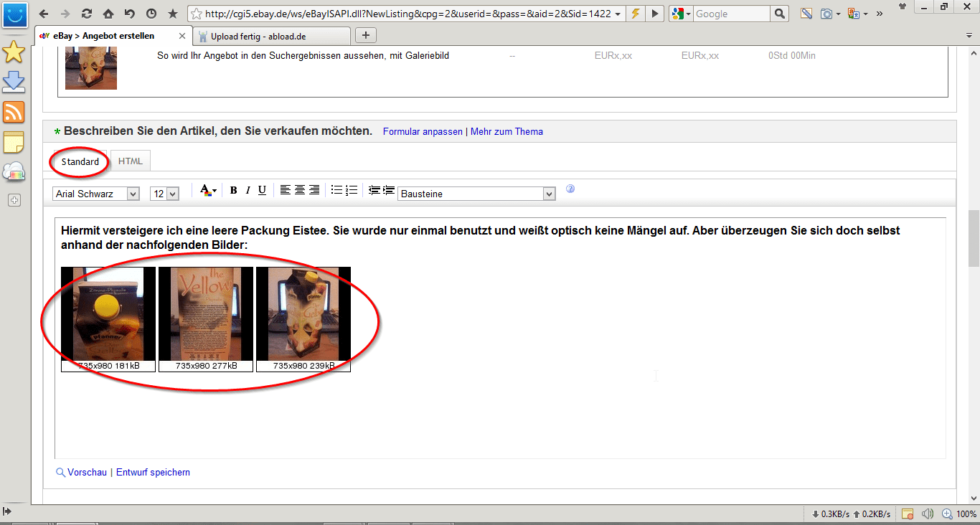
Task: Click Entwurf speichern to save draft
Action: click(153, 473)
